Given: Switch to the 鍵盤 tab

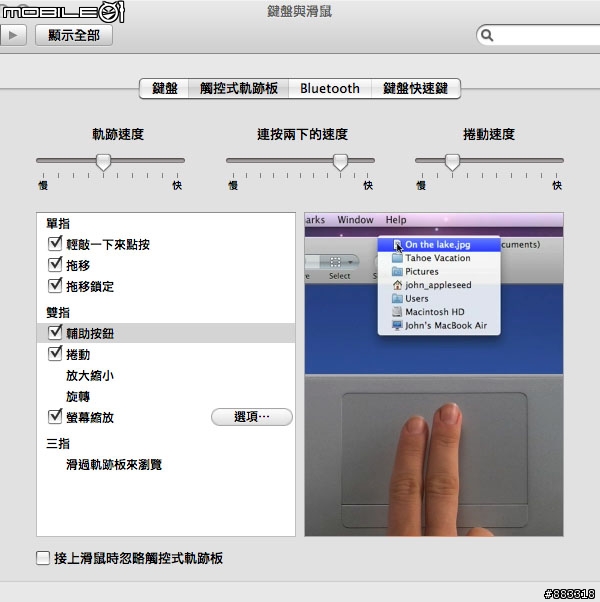Looking at the screenshot, I should pos(164,89).
